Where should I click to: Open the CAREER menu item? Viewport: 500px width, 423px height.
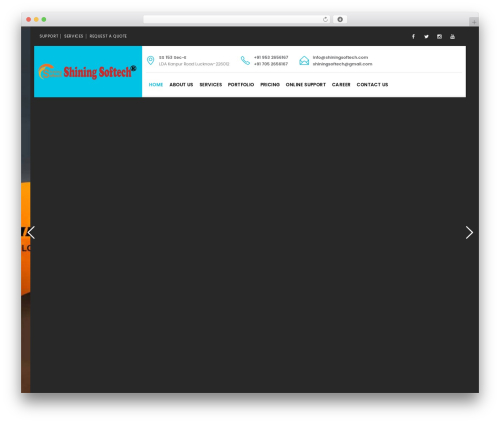pyautogui.click(x=341, y=85)
